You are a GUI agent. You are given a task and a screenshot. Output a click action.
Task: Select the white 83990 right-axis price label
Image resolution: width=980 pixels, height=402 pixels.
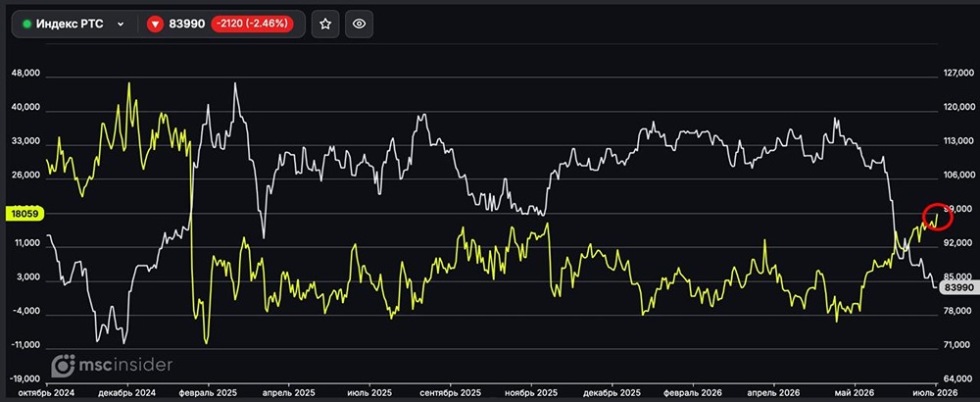958,287
